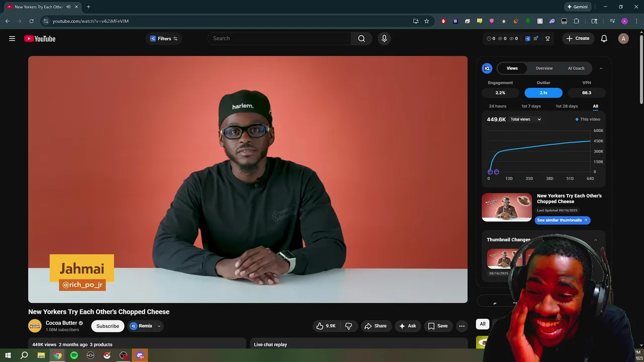Switch to the AI Coach tab

pos(576,68)
